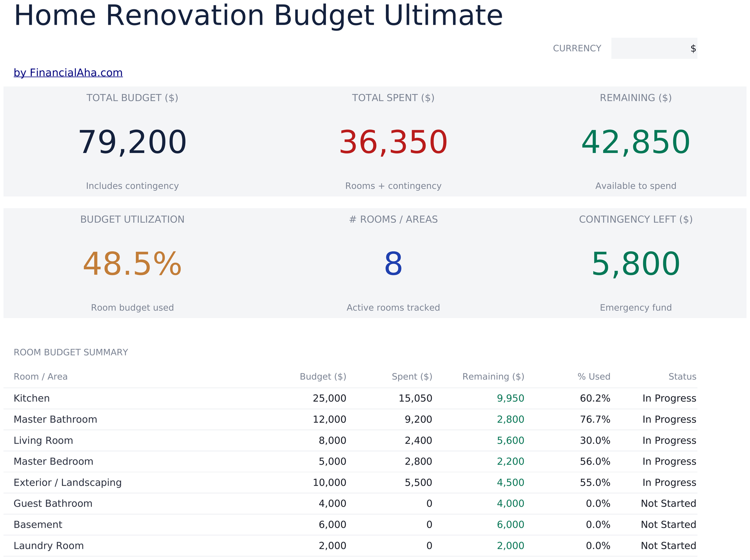
Task: Select the Living Room name cell
Action: [43, 440]
